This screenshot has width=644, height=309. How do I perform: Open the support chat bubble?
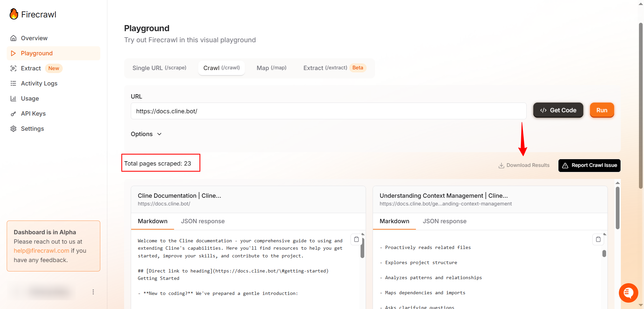[x=628, y=293]
